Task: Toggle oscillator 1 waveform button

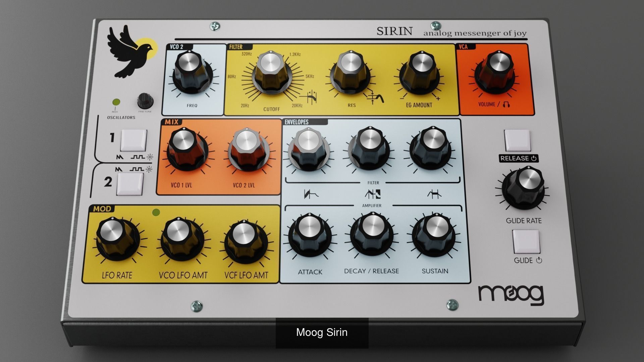Action: pyautogui.click(x=133, y=140)
